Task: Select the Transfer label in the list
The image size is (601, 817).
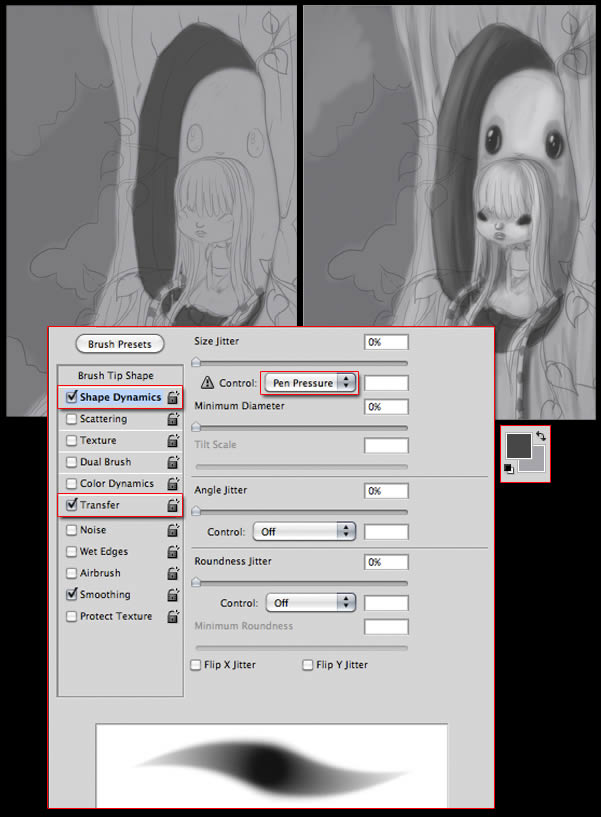Action: pos(100,505)
